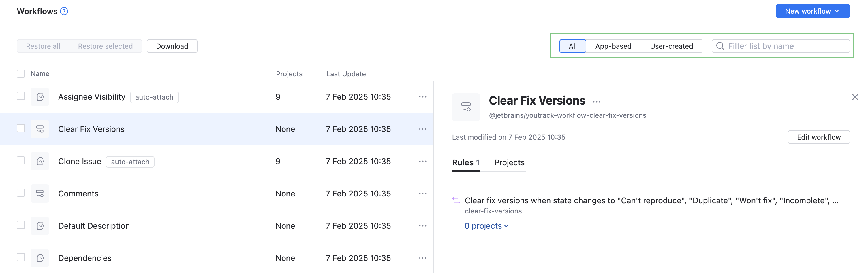Click the magnifier icon in the filter field

[720, 46]
